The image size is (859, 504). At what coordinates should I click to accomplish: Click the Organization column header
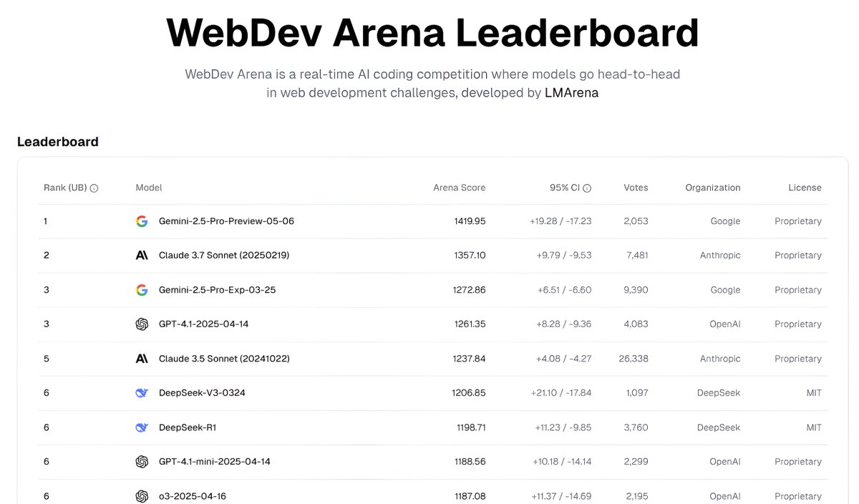coord(713,188)
